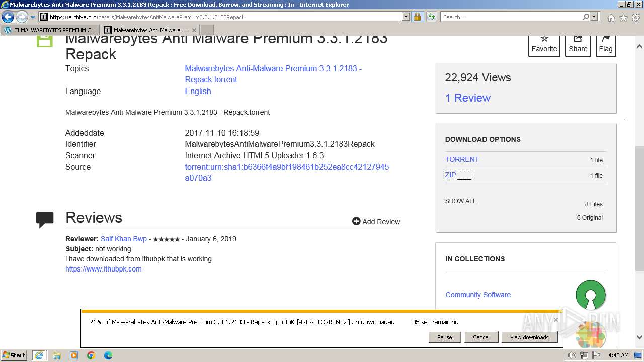Screen dimensions: 644x362
Task: Click the Action Center flag icon
Action: 596,355
